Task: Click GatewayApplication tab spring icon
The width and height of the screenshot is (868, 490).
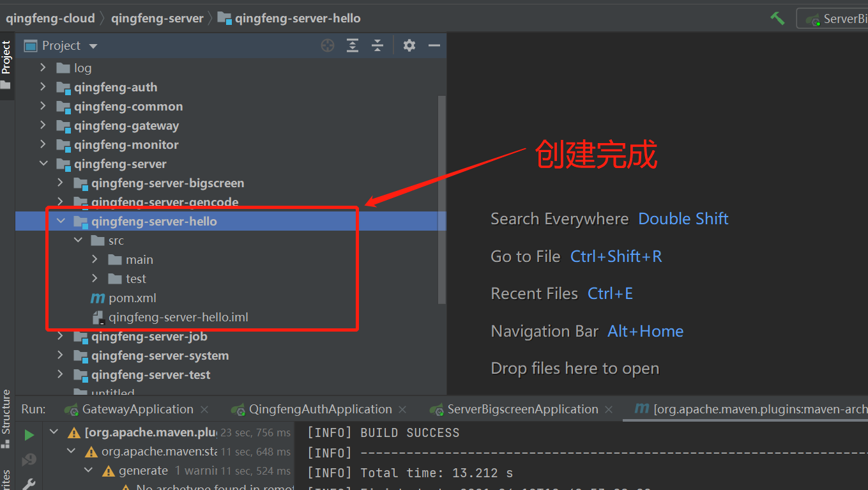Action: click(72, 410)
